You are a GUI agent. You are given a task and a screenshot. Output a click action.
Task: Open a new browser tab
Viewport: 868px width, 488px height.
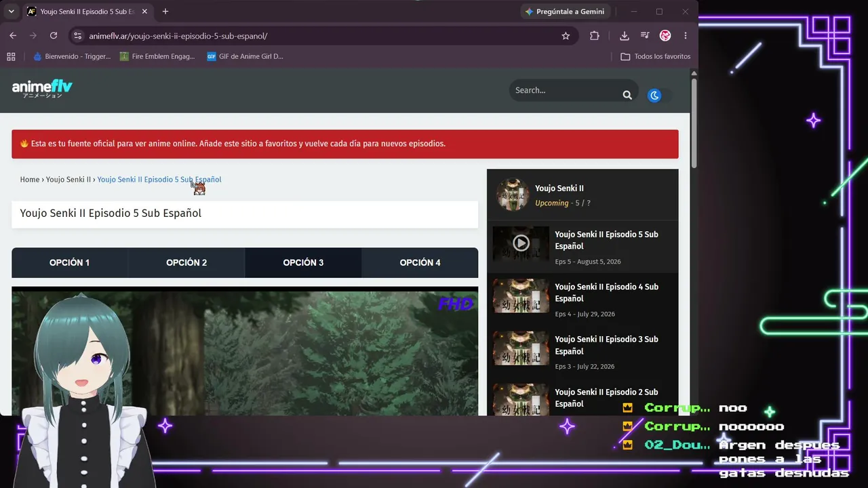165,12
